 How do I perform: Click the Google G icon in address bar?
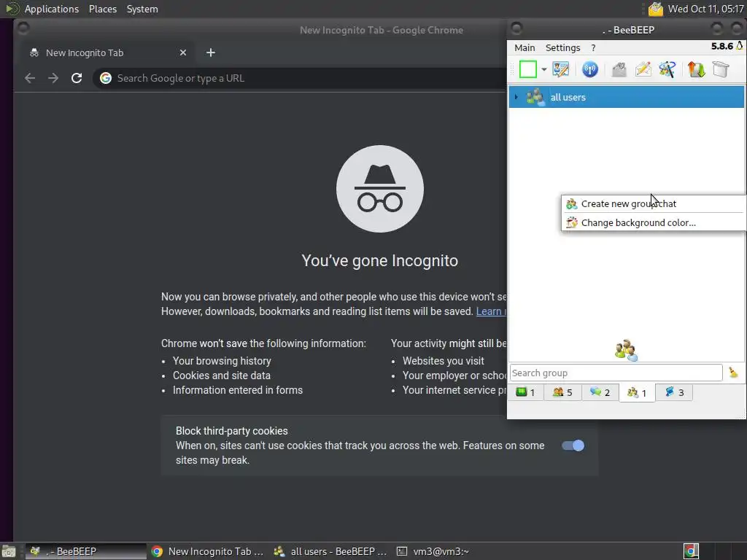pos(106,78)
